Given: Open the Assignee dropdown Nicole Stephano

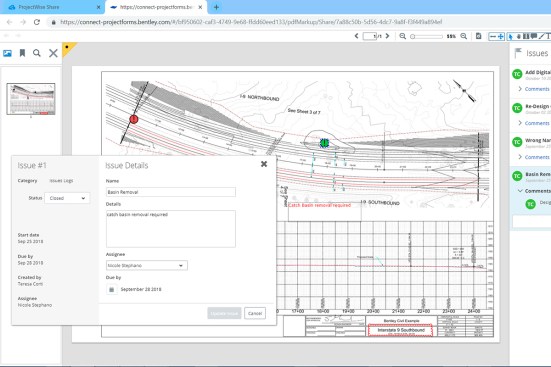Looking at the screenshot, I should 147,265.
